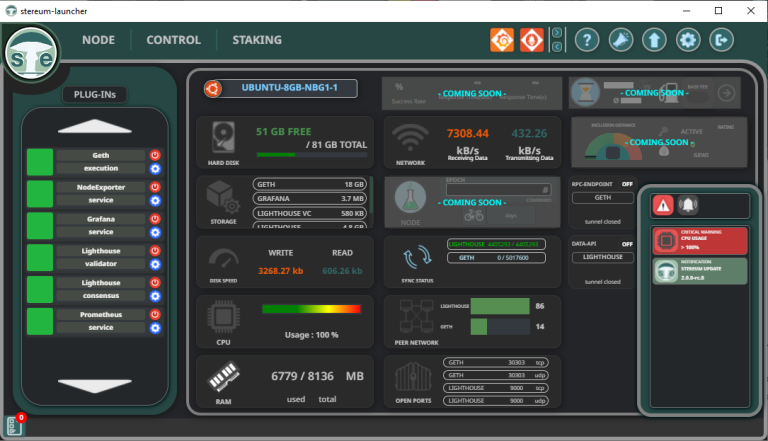The image size is (768, 441).
Task: Select the green Grafana plug-in tile
Action: [40, 226]
